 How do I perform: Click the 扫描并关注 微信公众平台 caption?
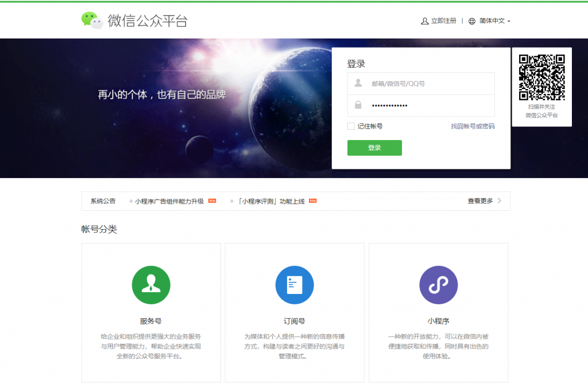click(541, 111)
